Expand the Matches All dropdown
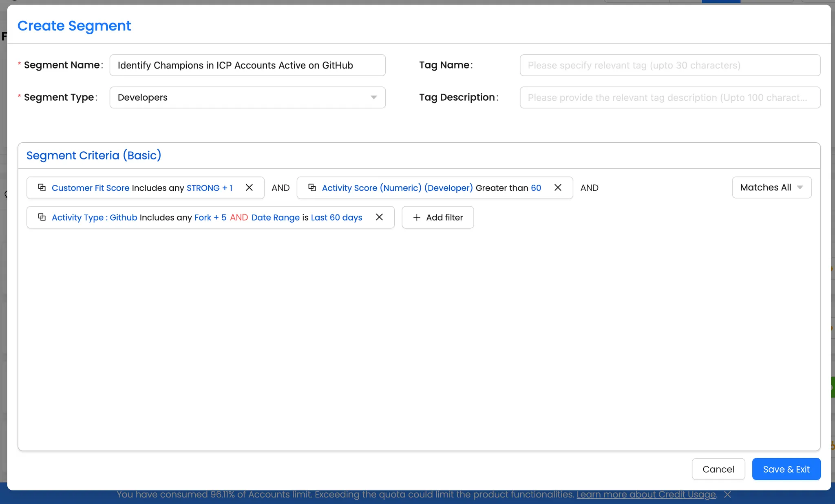This screenshot has height=504, width=835. (771, 188)
